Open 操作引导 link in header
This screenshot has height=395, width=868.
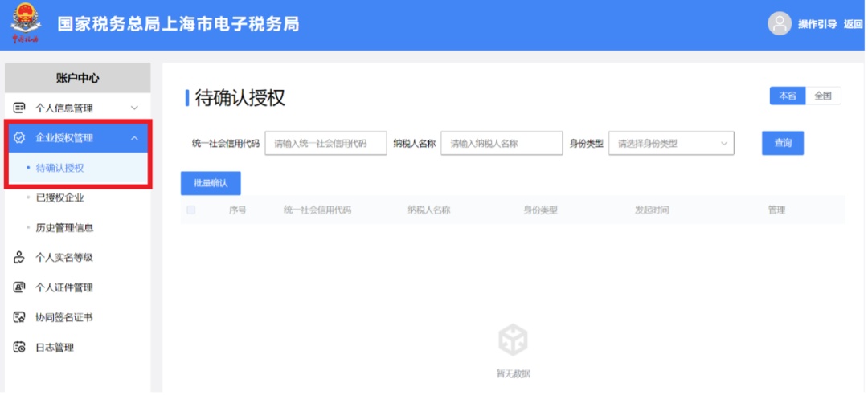(x=817, y=24)
